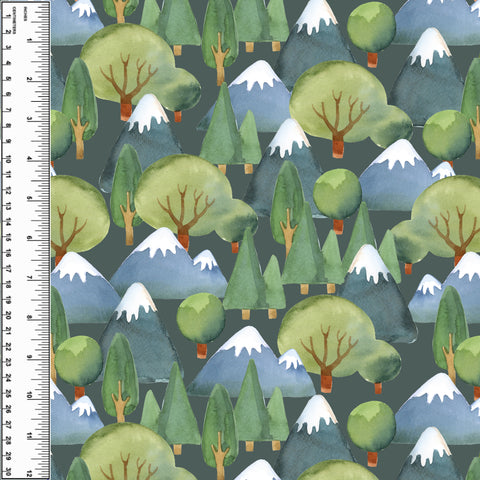Image resolution: width=480 pixels, height=480 pixels.
Task: Click the 8 inch number on the ruler
Action: [x=30, y=317]
